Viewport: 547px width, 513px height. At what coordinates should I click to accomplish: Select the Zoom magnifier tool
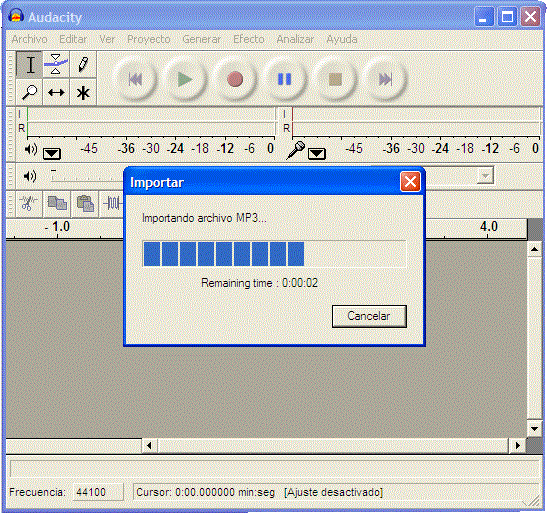click(29, 92)
